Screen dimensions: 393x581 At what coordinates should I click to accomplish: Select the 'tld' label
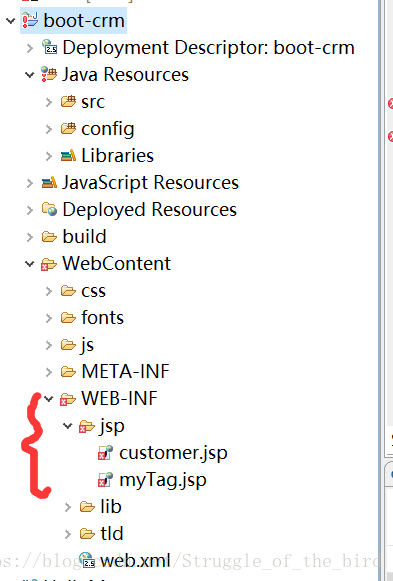tap(111, 534)
